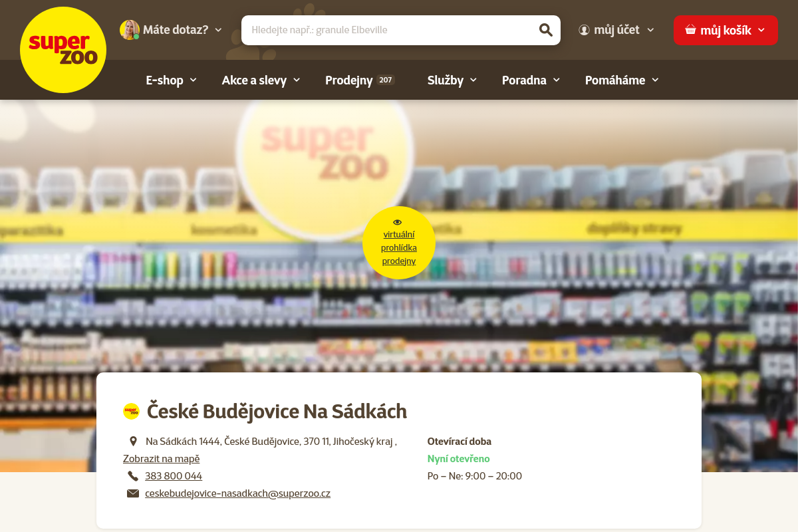Click the eye icon for virtual tour
Image resolution: width=798 pixels, height=532 pixels.
click(398, 222)
